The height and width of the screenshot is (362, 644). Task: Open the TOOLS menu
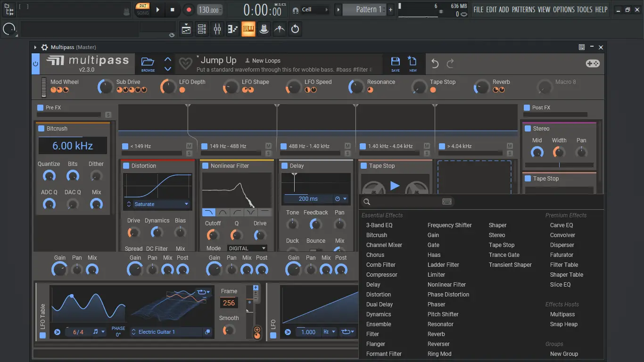point(584,9)
